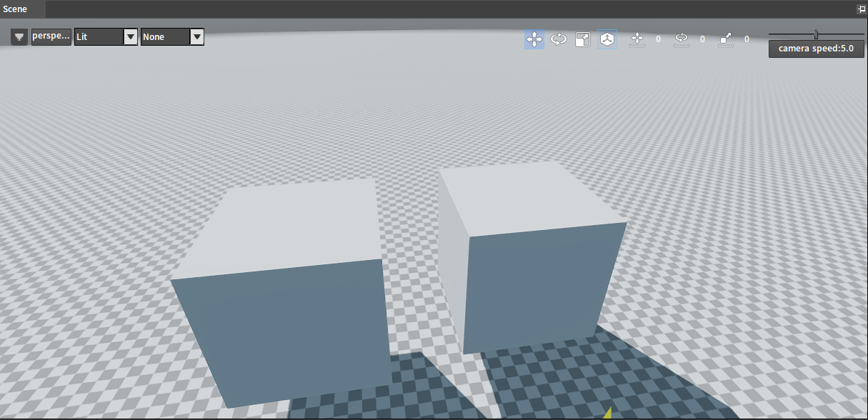The height and width of the screenshot is (420, 868).
Task: Click the scale snap value 0
Action: coord(747,39)
